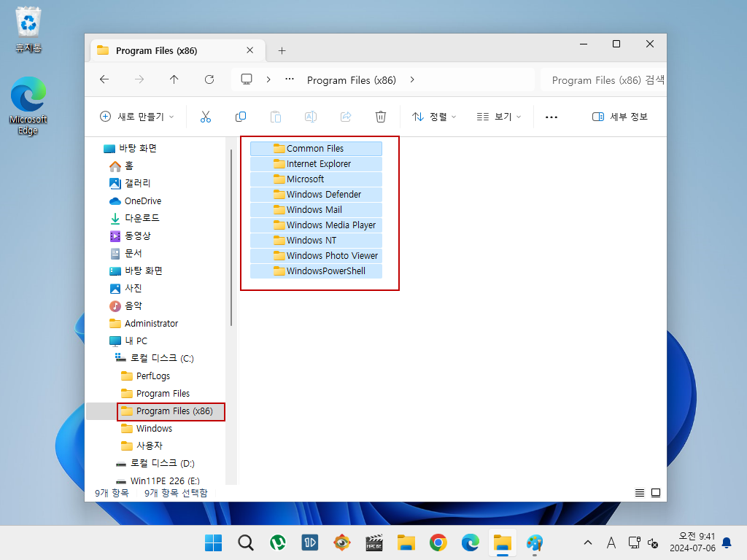The image size is (747, 560).
Task: Open Edge from the taskbar
Action: (x=471, y=542)
